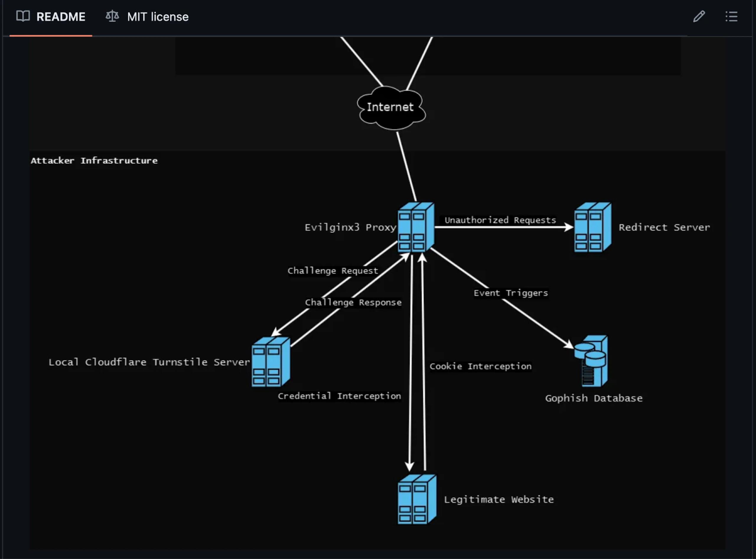756x559 pixels.
Task: Click the Local Cloudflare Turnstile Server icon
Action: [271, 362]
